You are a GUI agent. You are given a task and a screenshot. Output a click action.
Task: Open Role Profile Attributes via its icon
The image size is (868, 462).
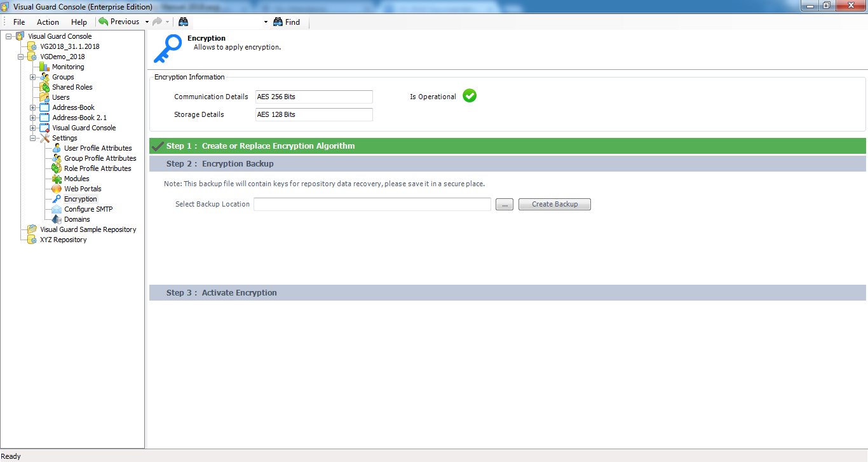pyautogui.click(x=57, y=168)
